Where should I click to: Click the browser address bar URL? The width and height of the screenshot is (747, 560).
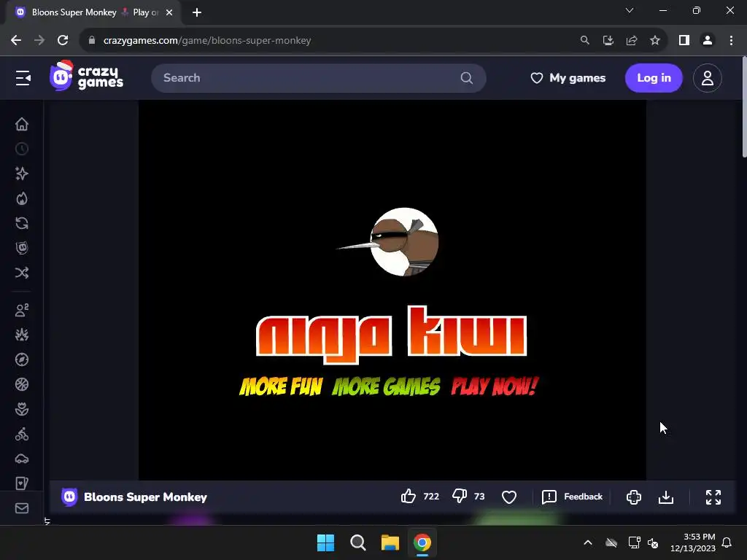click(206, 41)
